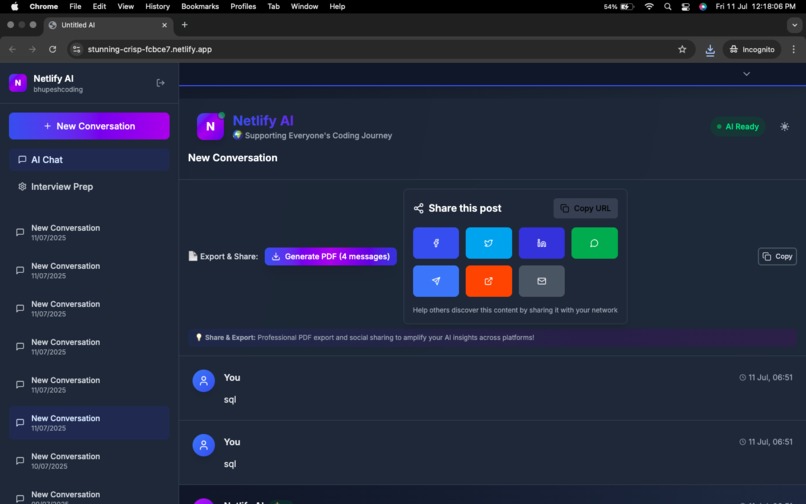Bookmark this page star icon
This screenshot has height=504, width=806.
[x=682, y=49]
